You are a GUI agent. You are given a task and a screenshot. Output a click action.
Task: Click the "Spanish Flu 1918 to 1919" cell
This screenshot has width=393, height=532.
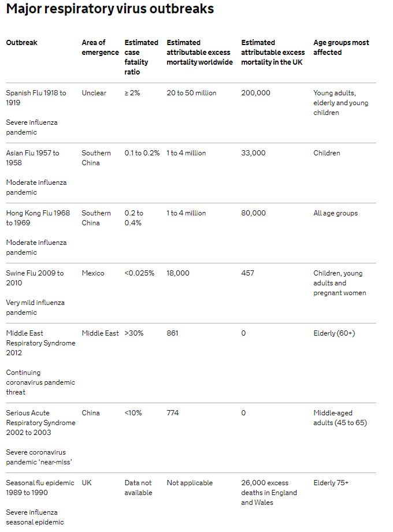click(x=36, y=98)
